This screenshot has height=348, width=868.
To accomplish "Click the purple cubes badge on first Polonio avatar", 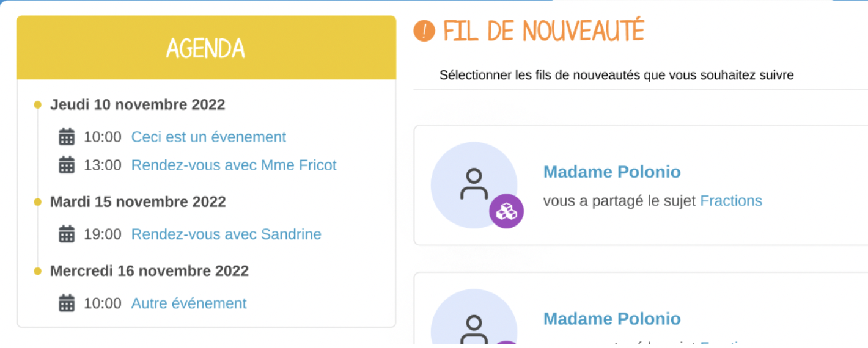I will (x=506, y=211).
